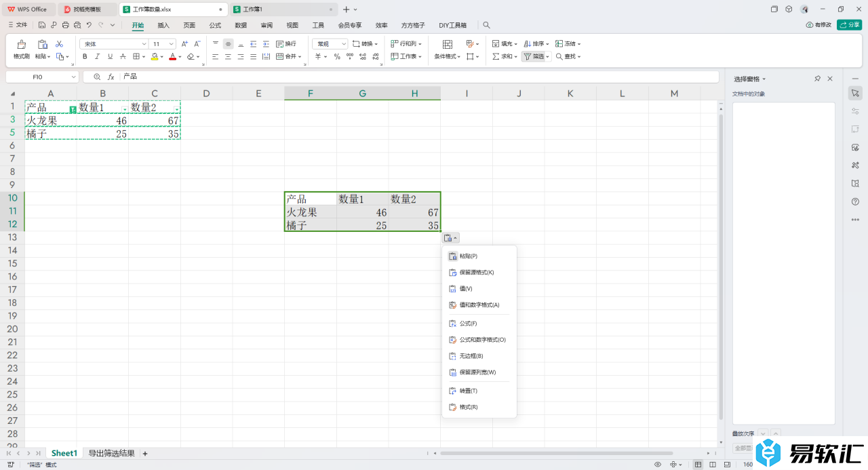Image resolution: width=868 pixels, height=470 pixels.
Task: Click fx insert function icon
Action: 111,77
